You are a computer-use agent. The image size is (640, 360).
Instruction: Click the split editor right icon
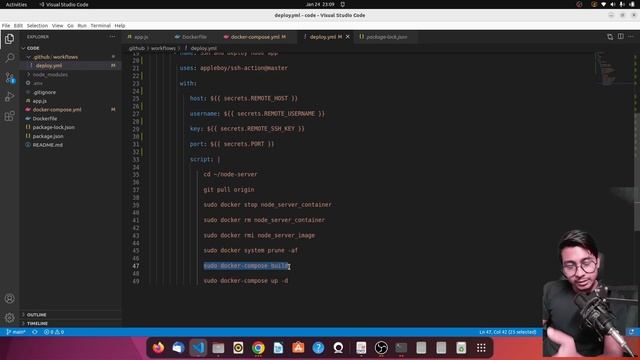(620, 36)
